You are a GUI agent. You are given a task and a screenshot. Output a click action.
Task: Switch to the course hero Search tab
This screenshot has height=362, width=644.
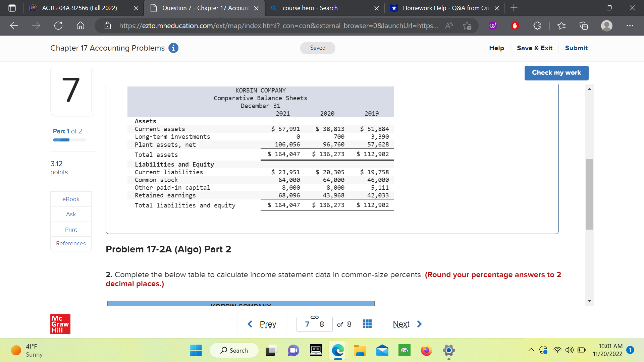pos(310,8)
